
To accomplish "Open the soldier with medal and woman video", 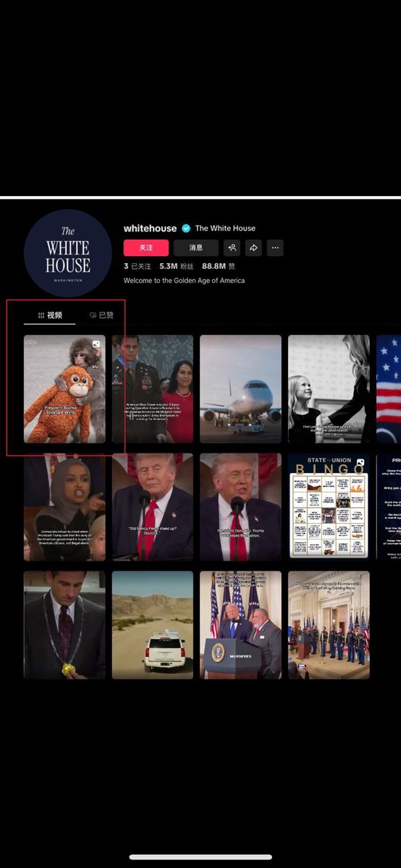I will [x=153, y=389].
